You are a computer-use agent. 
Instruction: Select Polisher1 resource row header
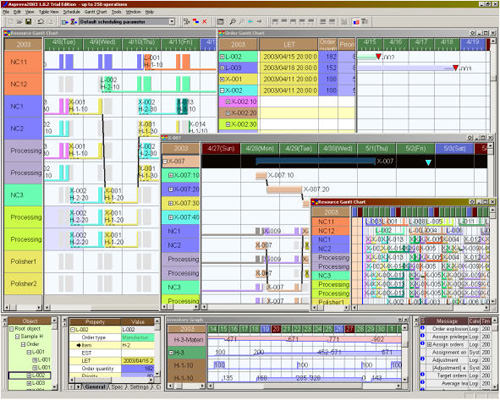click(x=23, y=261)
